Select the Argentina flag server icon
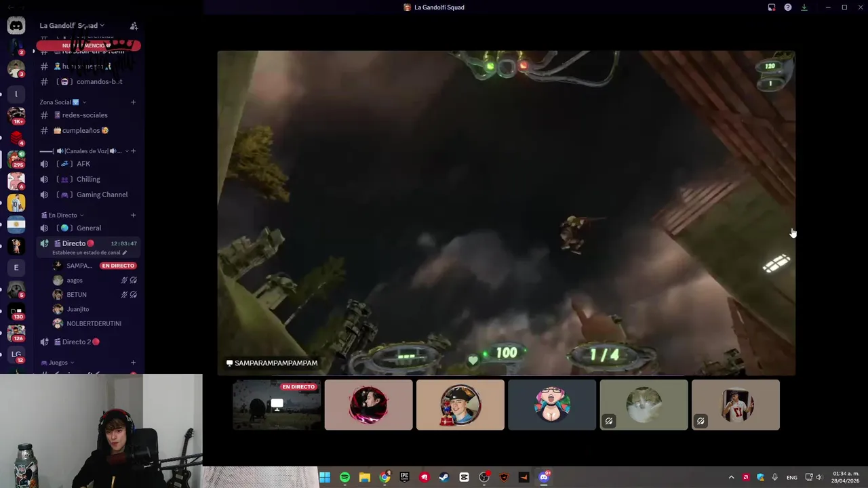Screen dimensions: 868x488 pyautogui.click(x=16, y=224)
